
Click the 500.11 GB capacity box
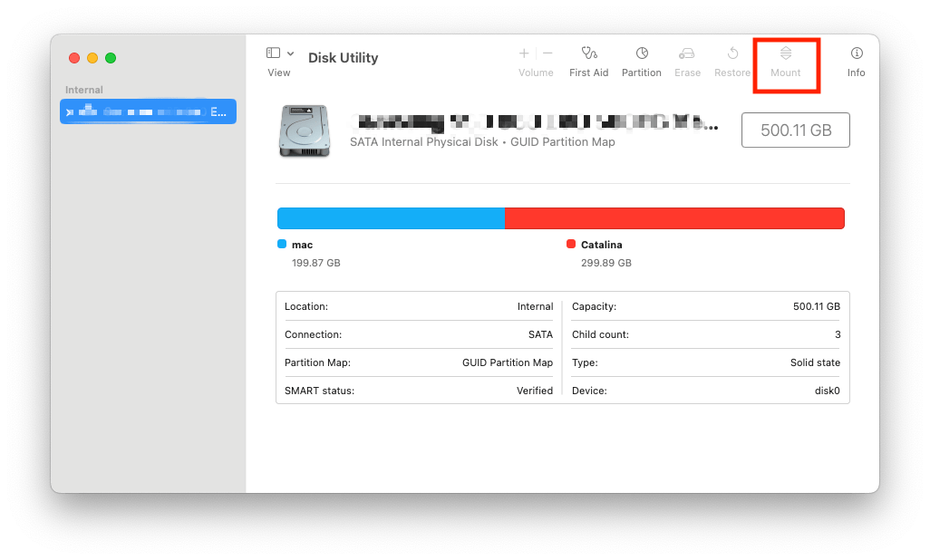(x=795, y=130)
